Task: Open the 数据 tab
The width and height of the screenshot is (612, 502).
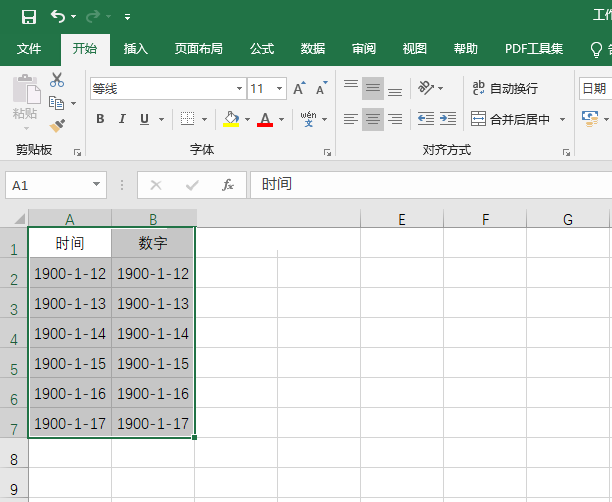Action: [313, 48]
